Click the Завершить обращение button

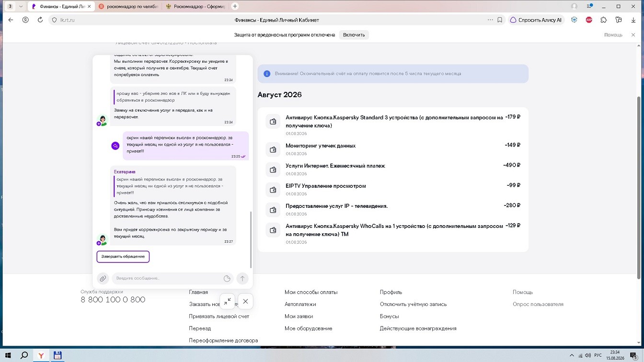coord(123,257)
